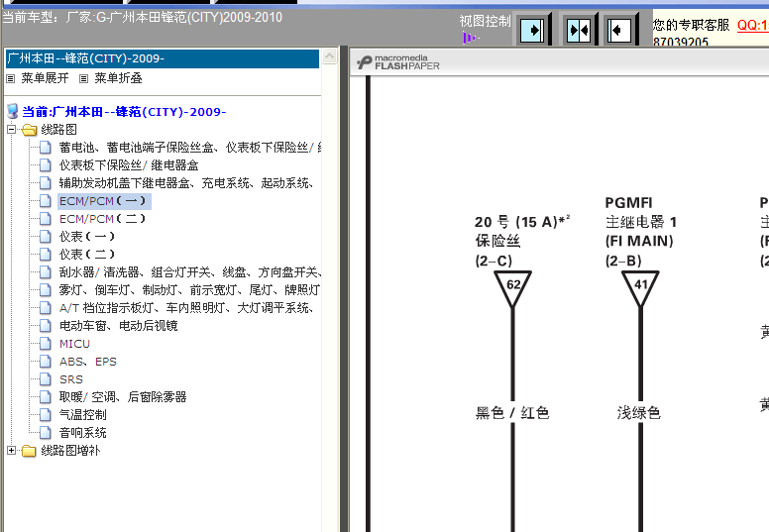
Task: Click the 线路图 folder icon
Action: point(30,130)
